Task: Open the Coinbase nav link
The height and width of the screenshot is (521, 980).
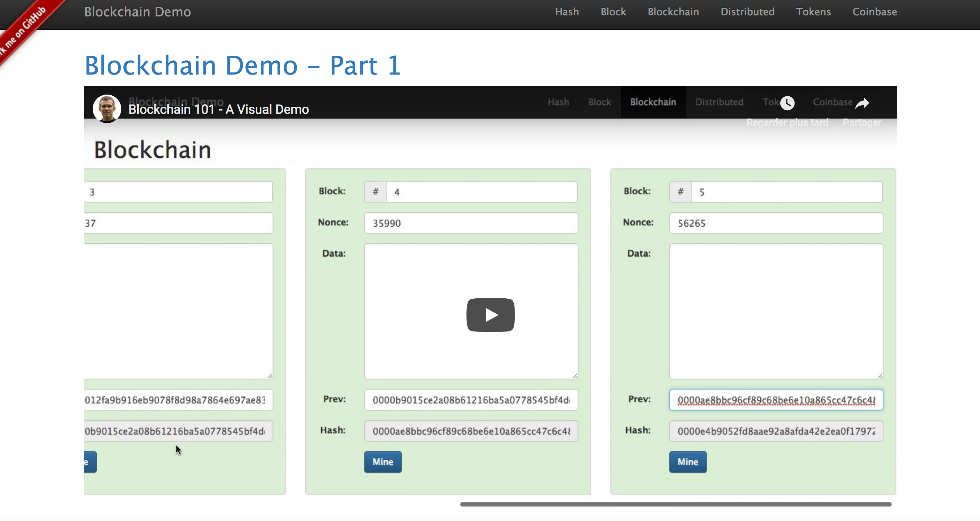Action: click(874, 12)
